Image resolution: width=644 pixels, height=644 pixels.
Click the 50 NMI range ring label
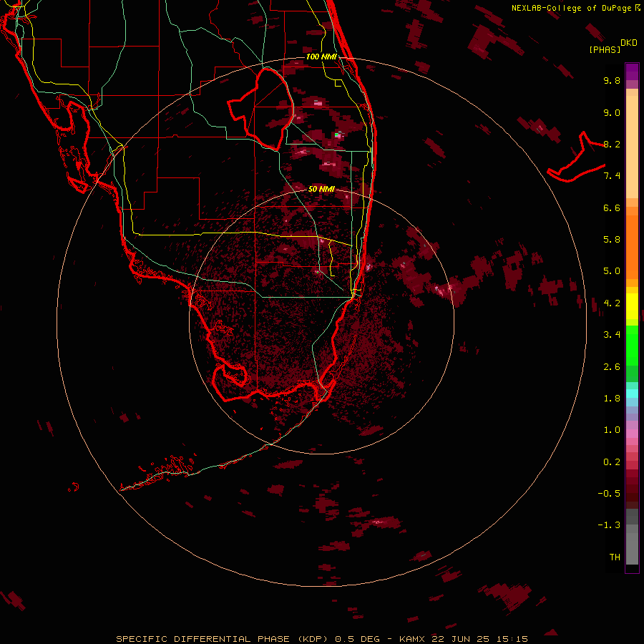click(321, 189)
